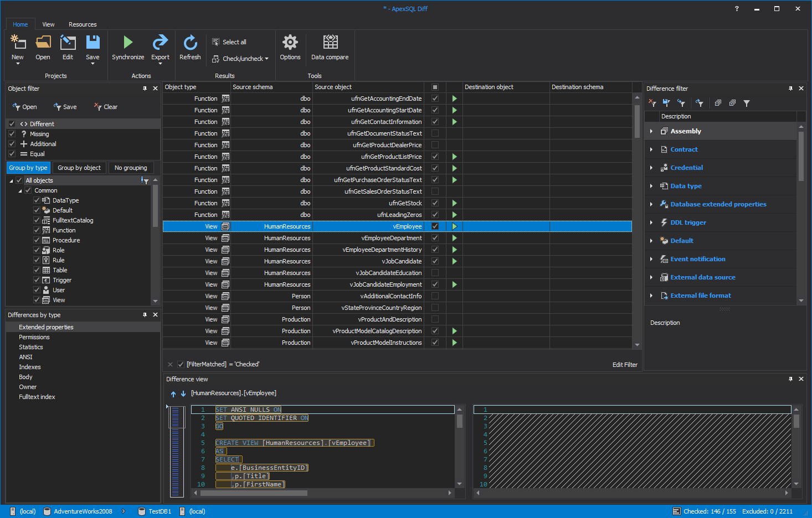Click the AdventureWorks2008 database icon in status bar
Viewport: 812px width, 518px height.
click(47, 511)
